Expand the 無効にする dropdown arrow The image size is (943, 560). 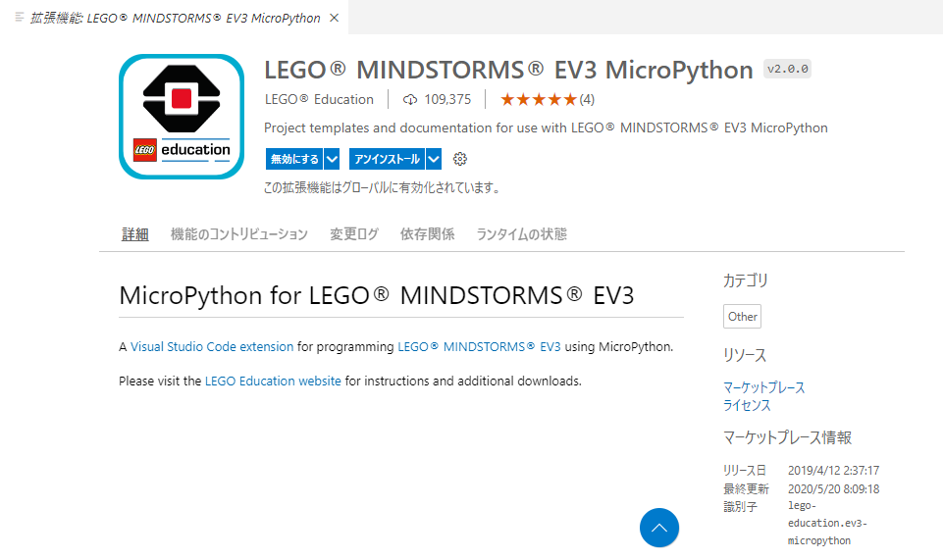coord(332,159)
